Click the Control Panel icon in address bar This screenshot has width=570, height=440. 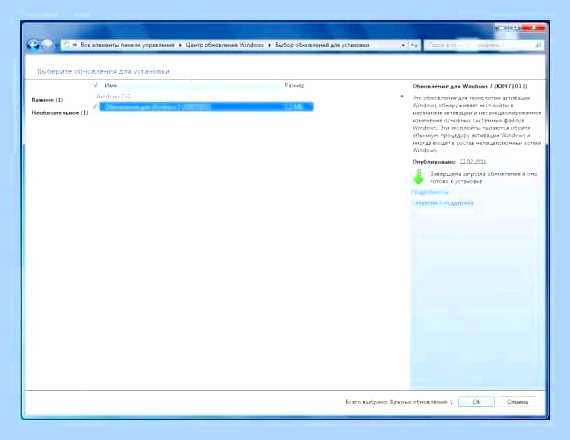click(x=67, y=45)
